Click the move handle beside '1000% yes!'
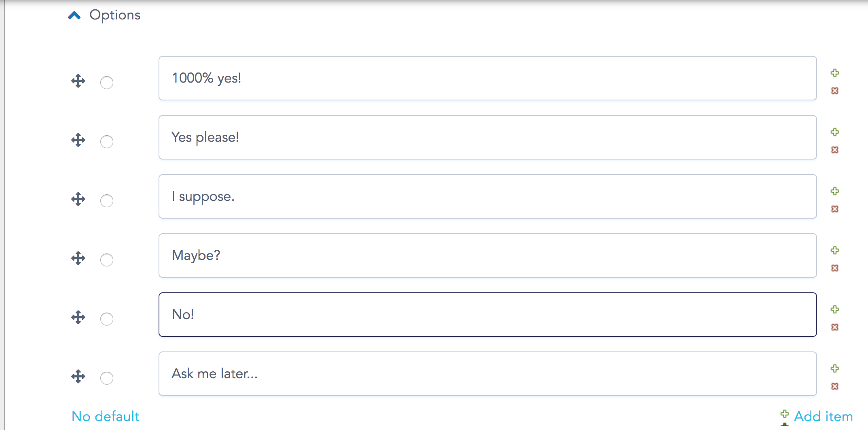This screenshot has width=868, height=430. point(78,81)
